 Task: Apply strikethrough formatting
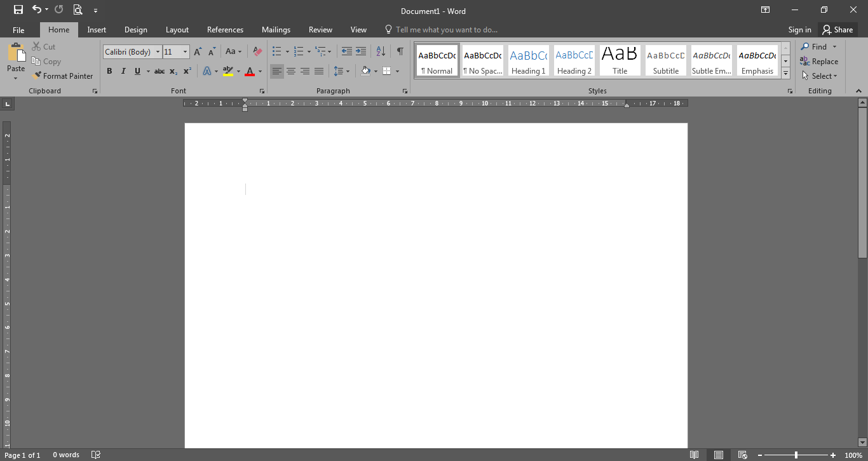click(159, 71)
